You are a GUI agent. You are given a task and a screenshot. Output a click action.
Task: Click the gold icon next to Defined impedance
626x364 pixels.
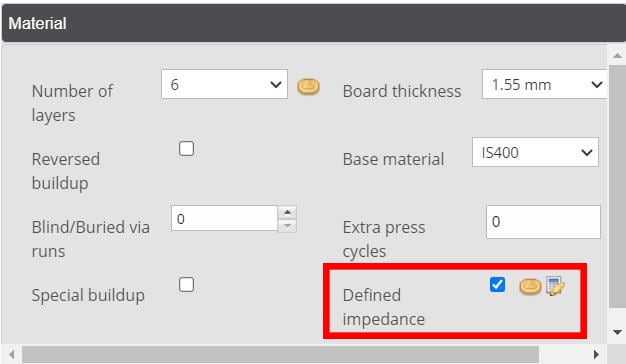coord(530,286)
